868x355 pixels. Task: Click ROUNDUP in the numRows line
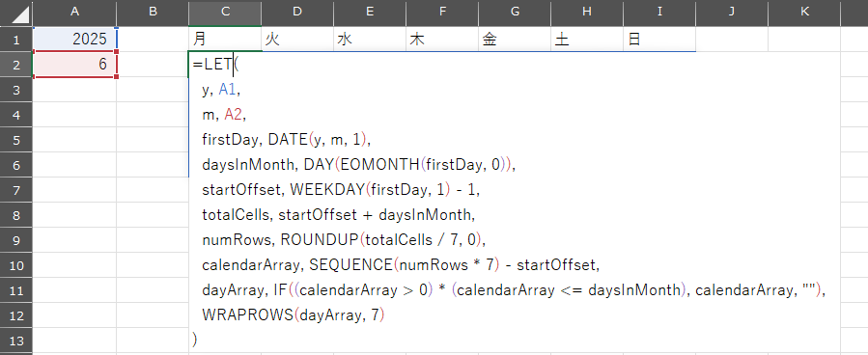[x=320, y=240]
